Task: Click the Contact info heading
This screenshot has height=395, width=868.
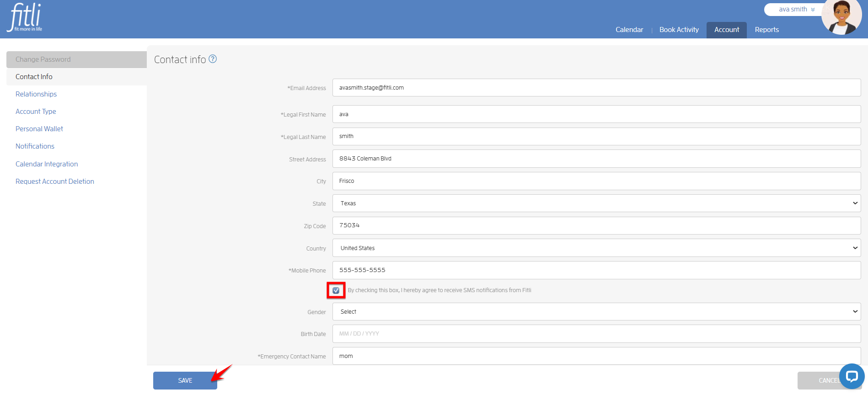Action: 180,59
